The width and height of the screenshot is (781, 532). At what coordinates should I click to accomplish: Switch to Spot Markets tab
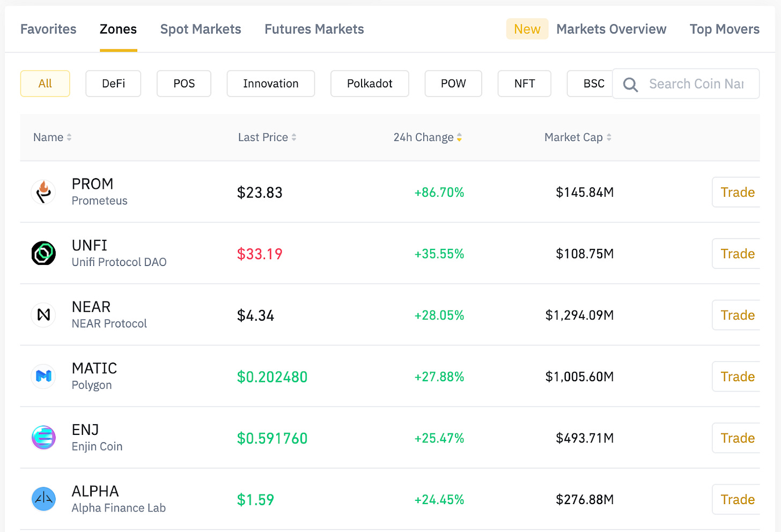pos(201,29)
